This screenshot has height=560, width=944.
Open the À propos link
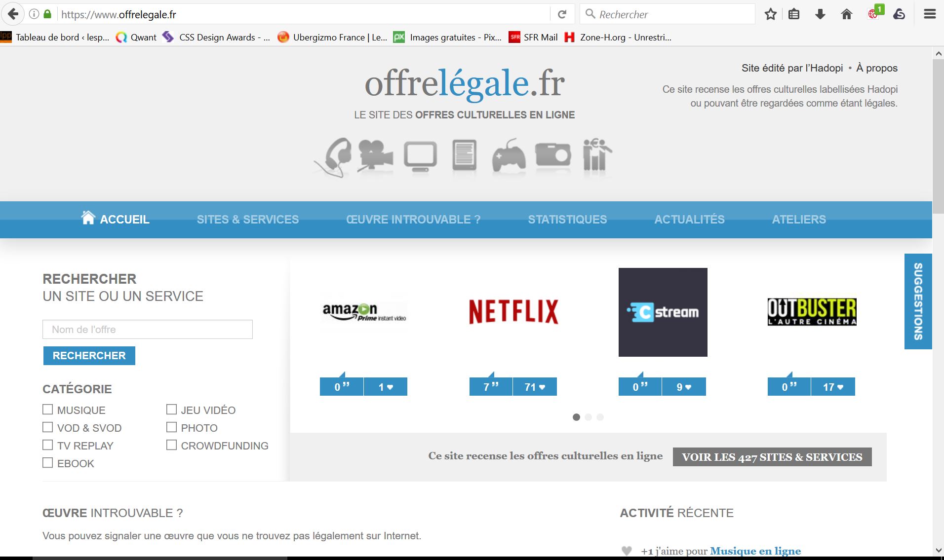pyautogui.click(x=877, y=68)
